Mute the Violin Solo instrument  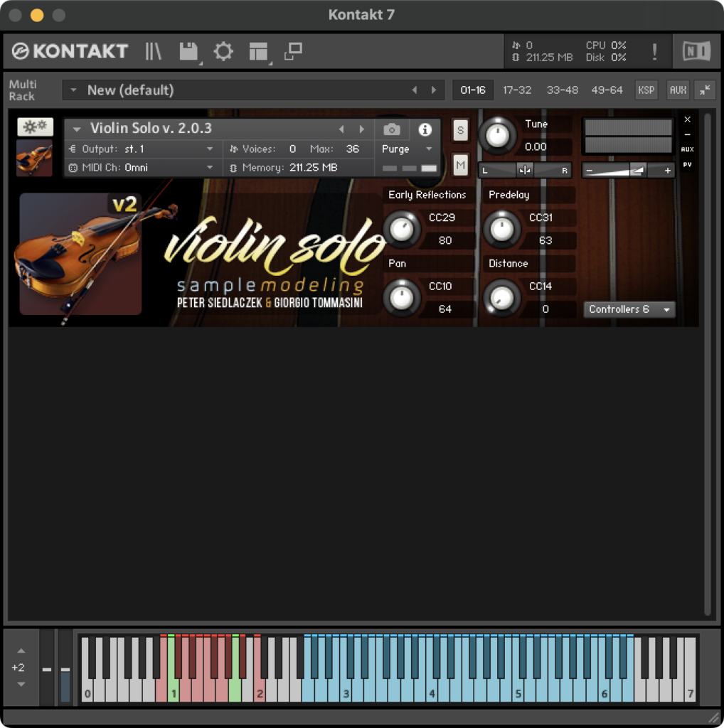pyautogui.click(x=460, y=166)
